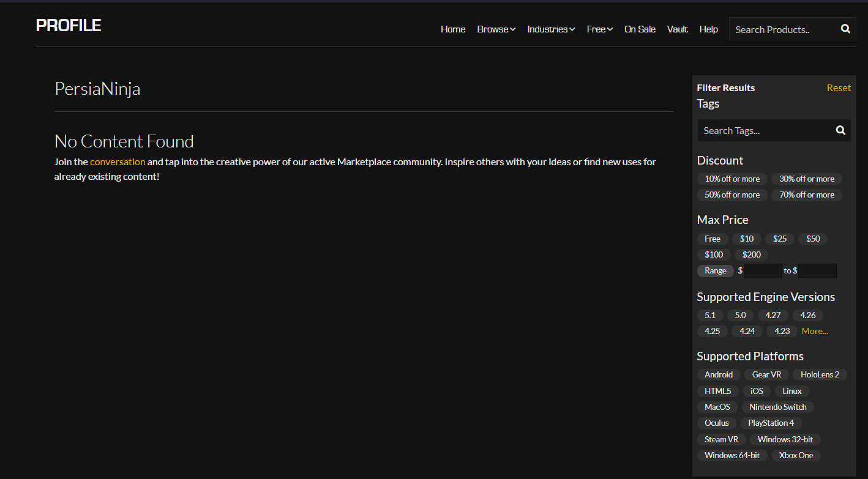This screenshot has width=868, height=479.
Task: Go to the Home menu item
Action: pos(453,29)
